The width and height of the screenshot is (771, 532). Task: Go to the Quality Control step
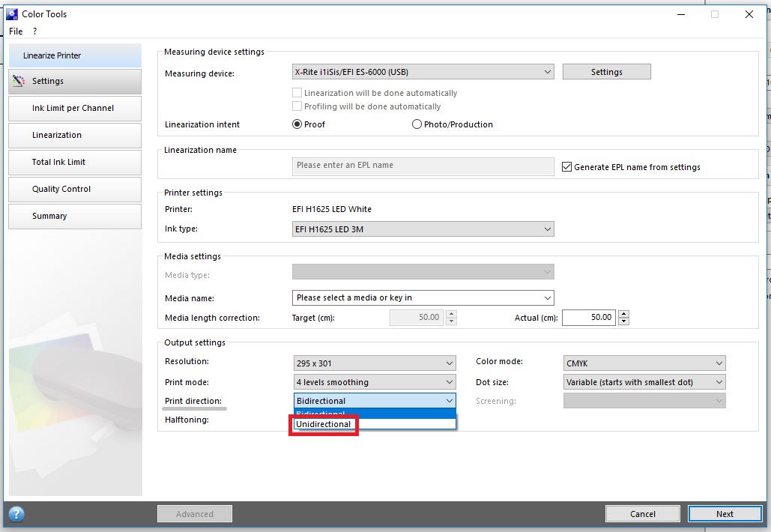pos(75,190)
